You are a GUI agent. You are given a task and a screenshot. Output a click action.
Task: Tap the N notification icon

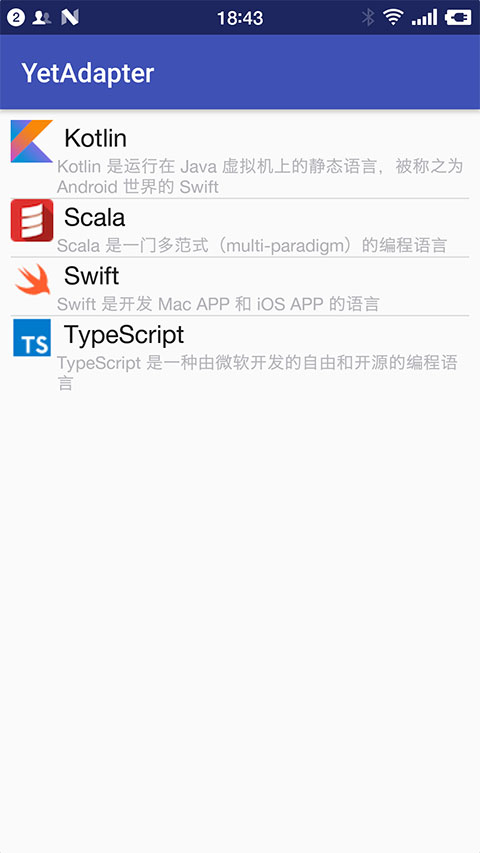coord(70,17)
